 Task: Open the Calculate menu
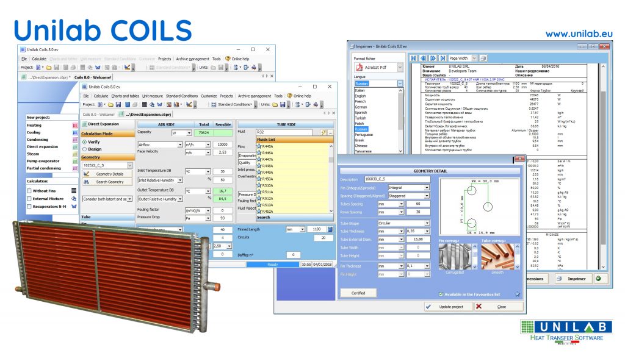[101, 96]
